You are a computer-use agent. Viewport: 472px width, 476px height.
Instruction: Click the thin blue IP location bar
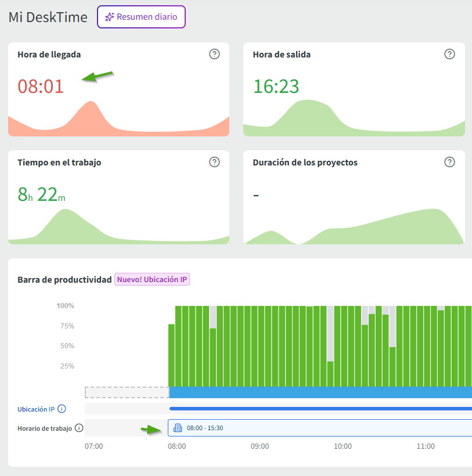319,409
